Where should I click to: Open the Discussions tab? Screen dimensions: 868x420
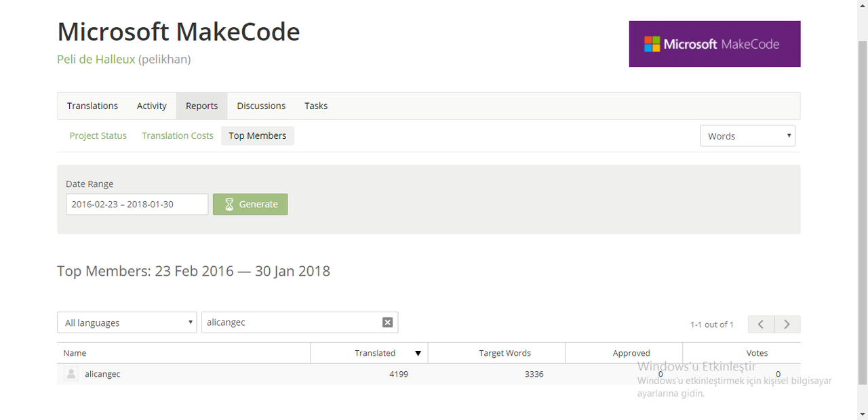[261, 106]
